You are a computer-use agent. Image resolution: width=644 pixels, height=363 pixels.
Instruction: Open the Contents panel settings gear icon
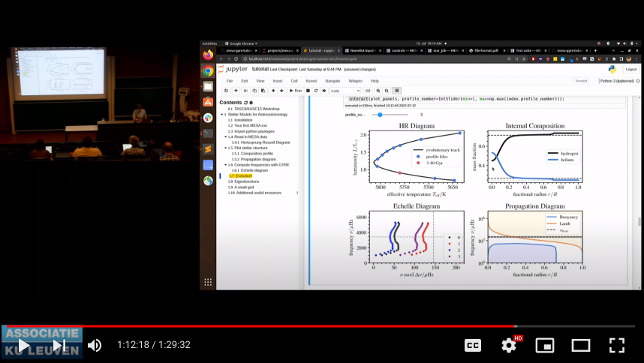click(251, 103)
